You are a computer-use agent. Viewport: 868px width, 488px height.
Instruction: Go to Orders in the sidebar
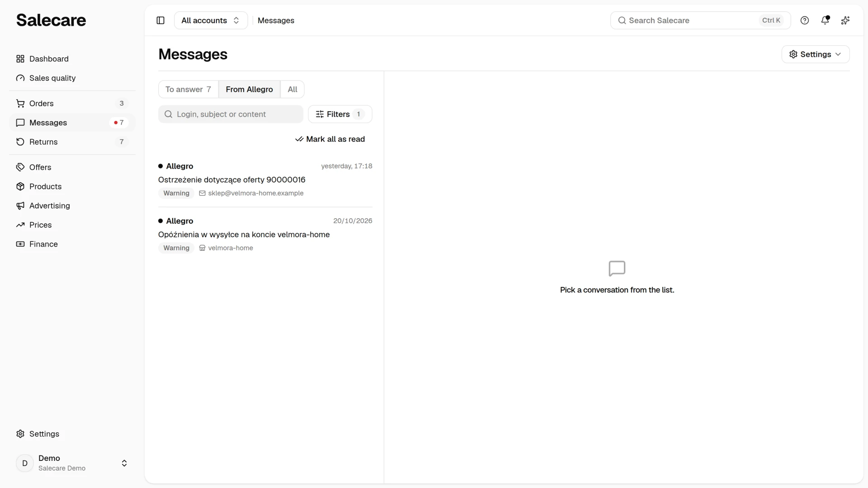(x=72, y=103)
